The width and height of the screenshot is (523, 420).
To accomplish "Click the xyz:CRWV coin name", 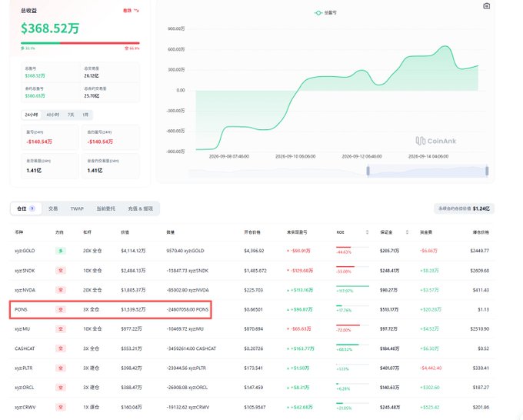I will point(25,408).
